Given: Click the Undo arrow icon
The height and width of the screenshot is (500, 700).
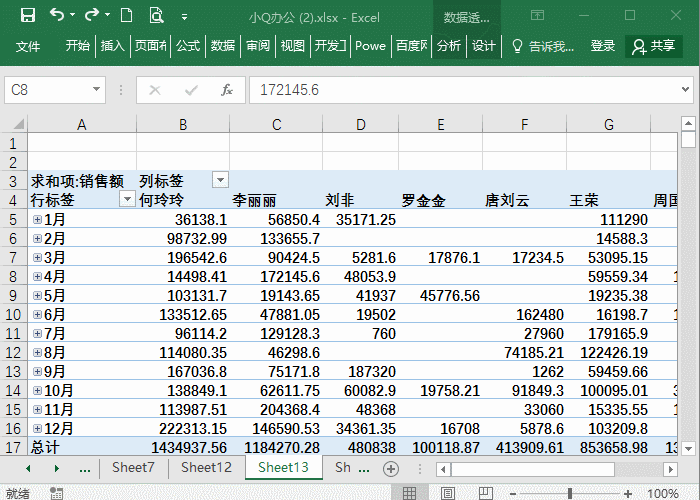Looking at the screenshot, I should [x=57, y=15].
